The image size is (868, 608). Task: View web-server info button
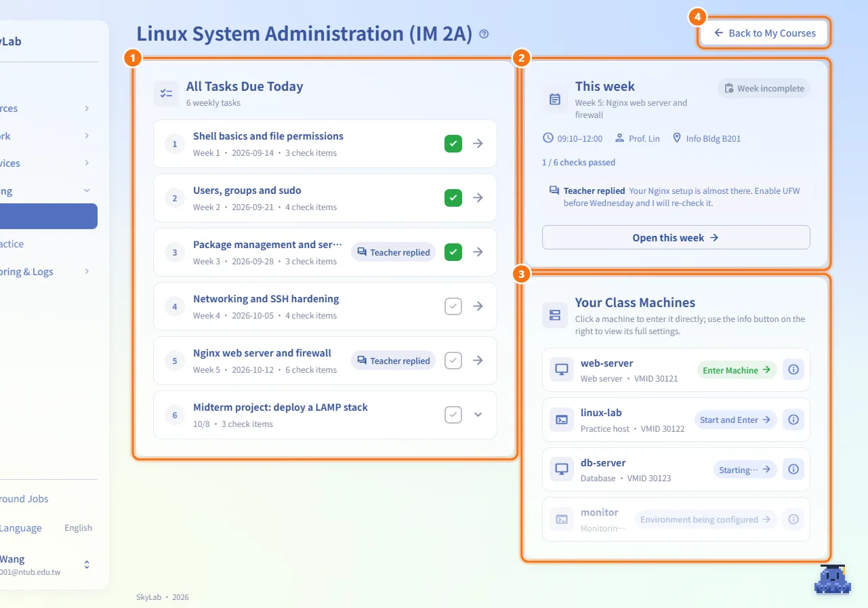pos(793,370)
